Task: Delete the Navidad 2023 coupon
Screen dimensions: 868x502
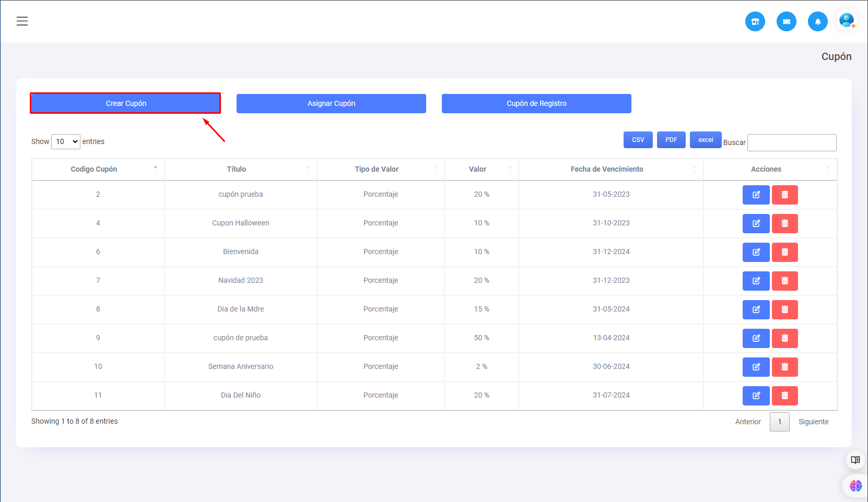Action: pos(784,281)
